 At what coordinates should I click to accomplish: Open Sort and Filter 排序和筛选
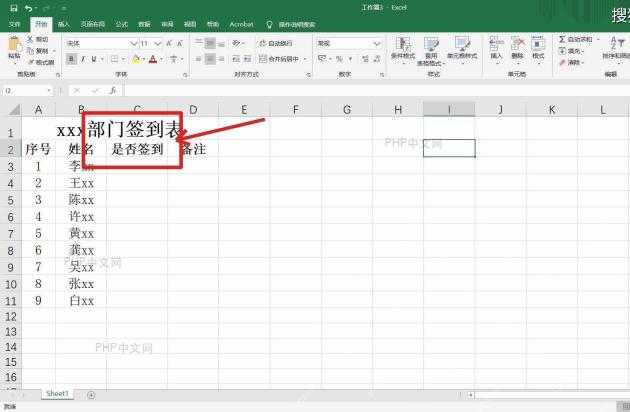pos(618,48)
